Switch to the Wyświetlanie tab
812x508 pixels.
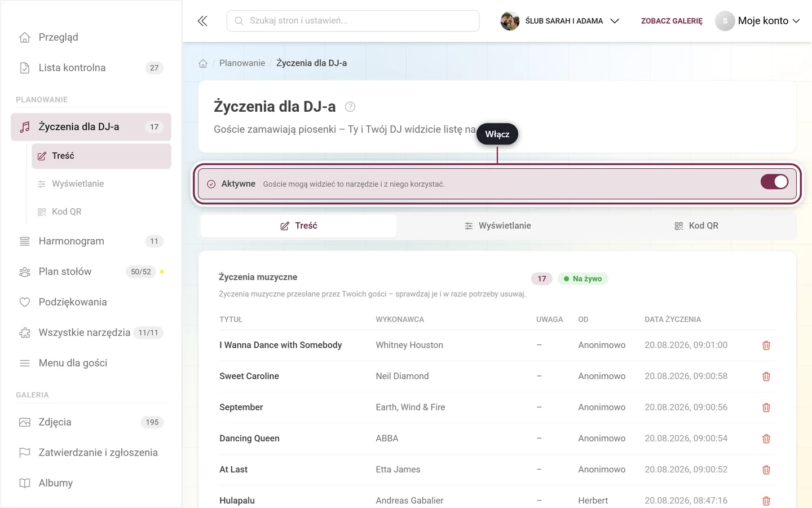coord(497,226)
